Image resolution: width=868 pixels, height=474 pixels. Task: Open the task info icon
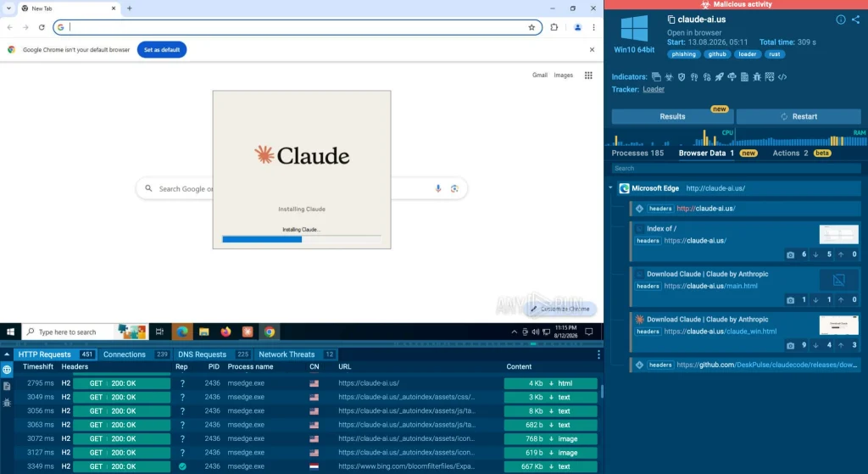click(x=840, y=20)
